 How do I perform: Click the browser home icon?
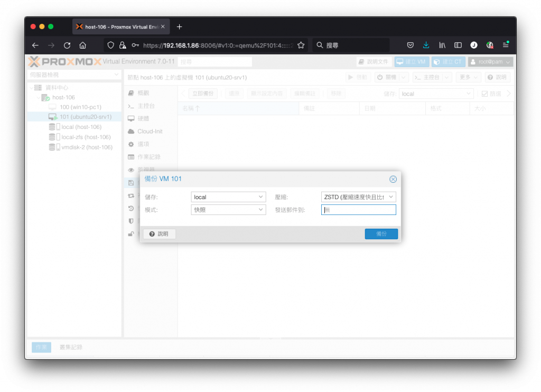pyautogui.click(x=83, y=45)
